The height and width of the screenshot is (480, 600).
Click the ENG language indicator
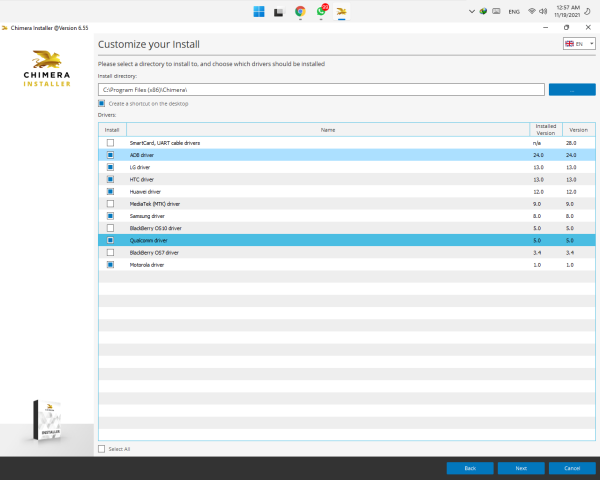(x=514, y=12)
